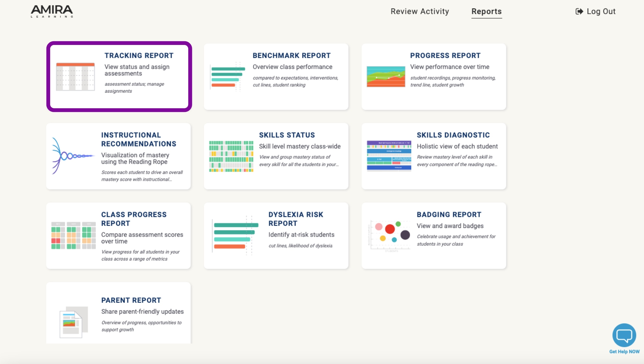Screen dimensions: 644x364
Task: Click 'Visualization of mastery using the Reading Rope'
Action: [x=135, y=158]
